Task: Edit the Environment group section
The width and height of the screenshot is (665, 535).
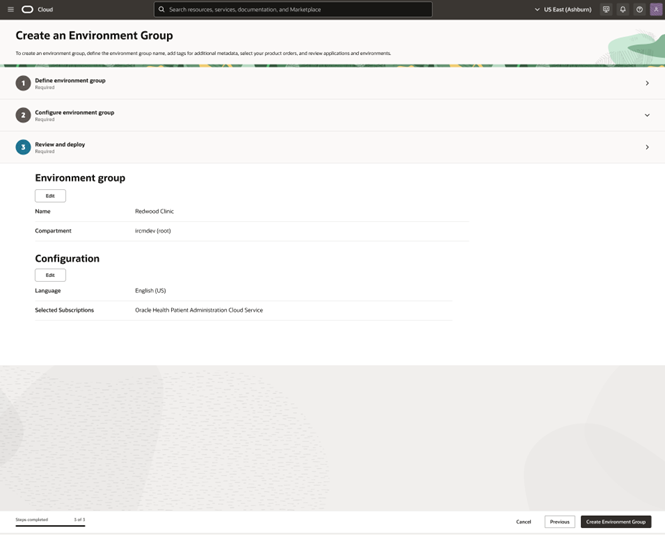Action: [x=50, y=196]
